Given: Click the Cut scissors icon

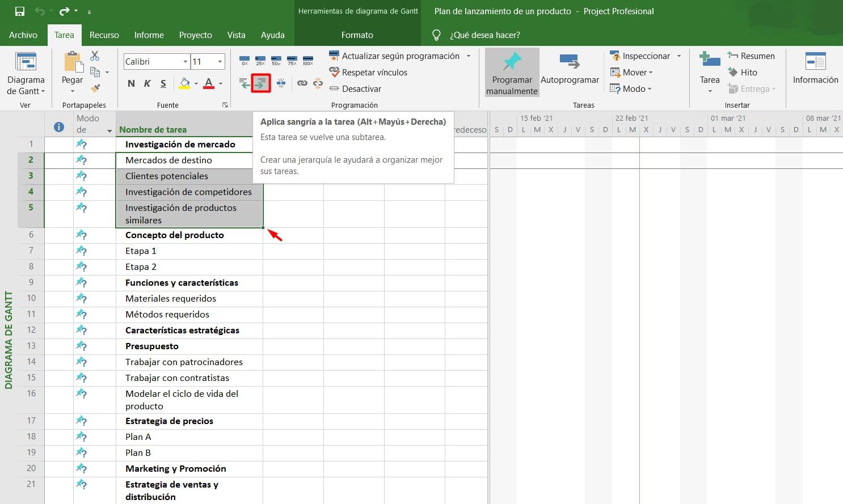Looking at the screenshot, I should (95, 56).
